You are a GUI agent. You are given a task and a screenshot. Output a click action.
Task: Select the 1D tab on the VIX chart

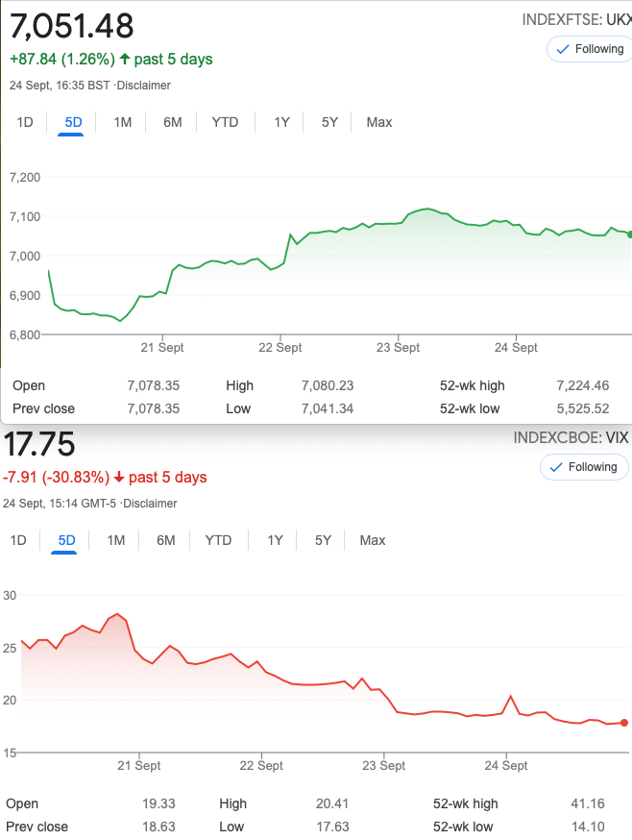17,540
